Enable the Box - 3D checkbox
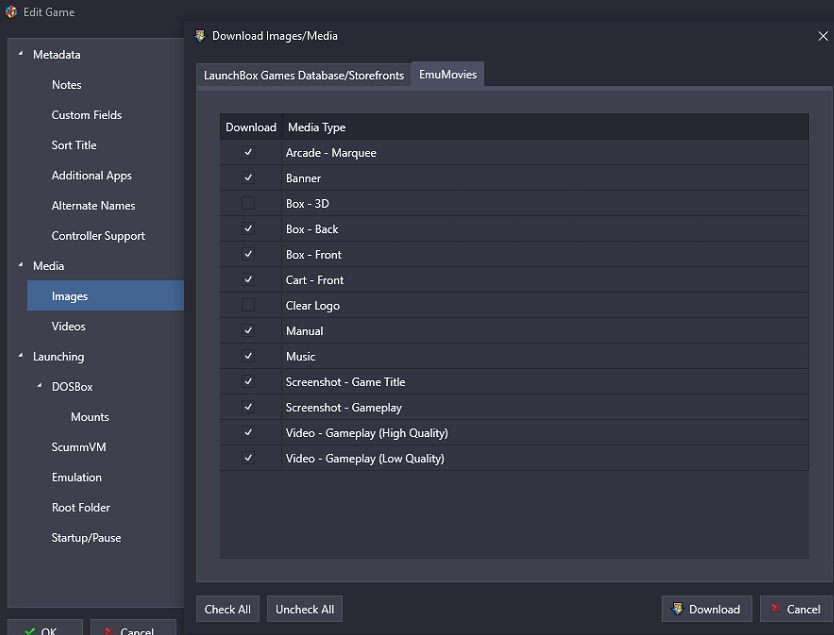Image resolution: width=834 pixels, height=635 pixels. pos(248,203)
